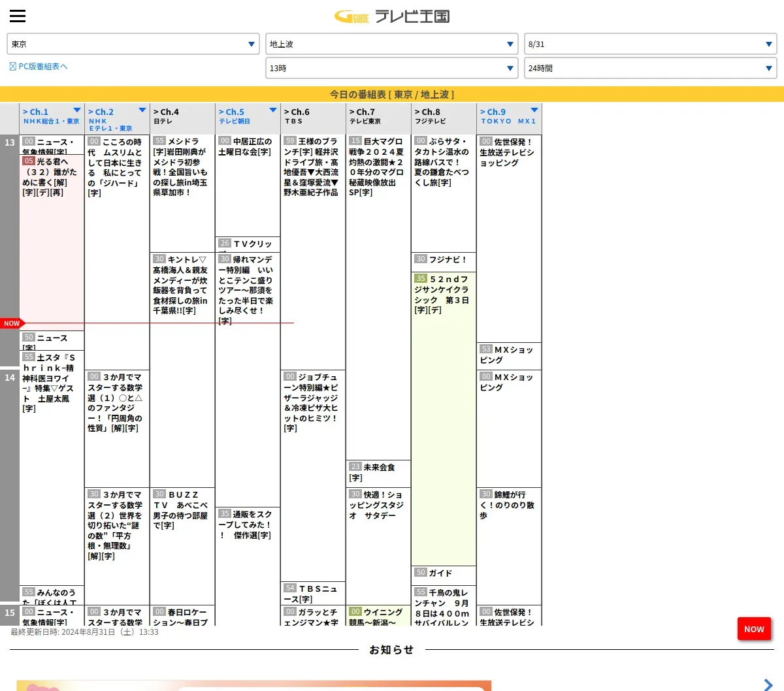
Task: Select Ch.9 TOKYO MX1 header
Action: tap(509, 119)
